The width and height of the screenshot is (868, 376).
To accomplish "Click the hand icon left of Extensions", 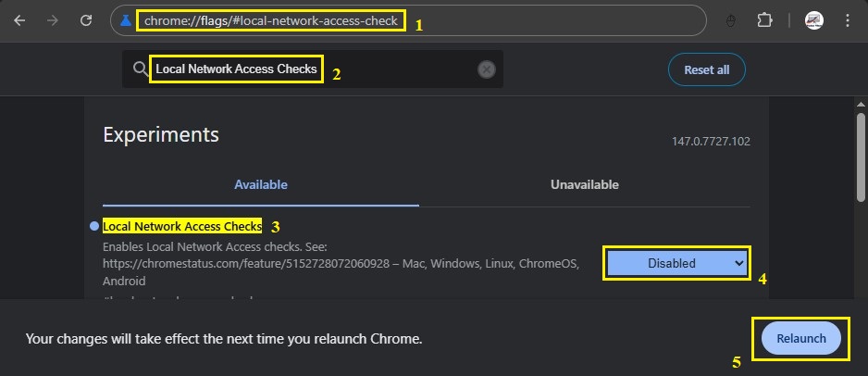I will click(730, 20).
